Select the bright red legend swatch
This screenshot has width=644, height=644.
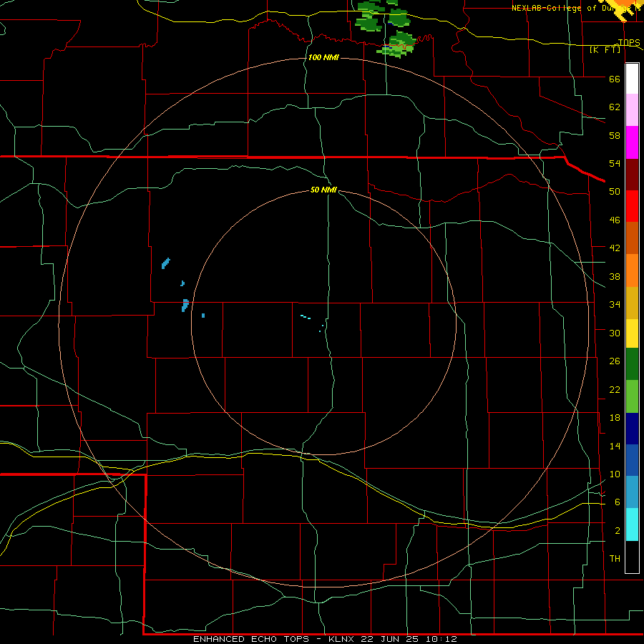point(632,207)
